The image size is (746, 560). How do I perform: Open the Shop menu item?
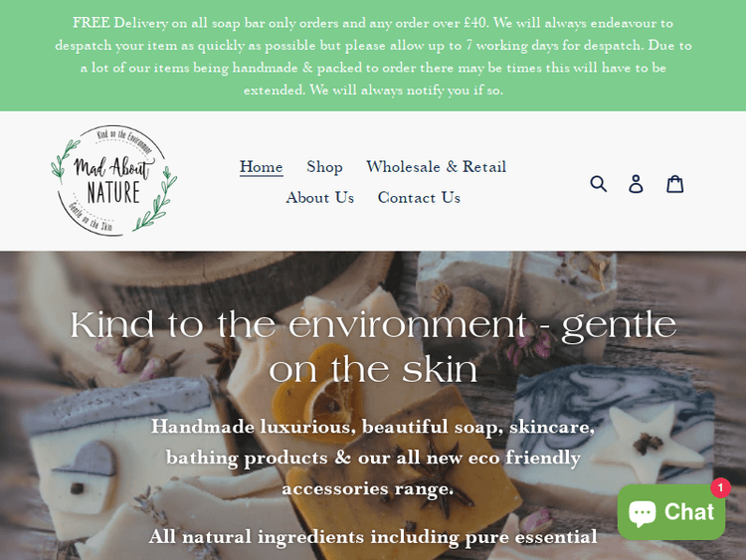tap(324, 167)
